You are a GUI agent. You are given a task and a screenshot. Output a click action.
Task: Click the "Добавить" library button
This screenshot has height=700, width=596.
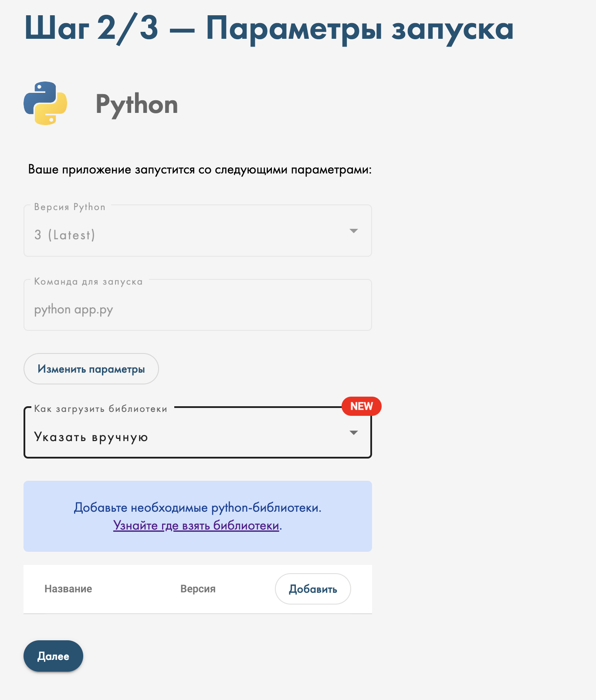(x=313, y=589)
